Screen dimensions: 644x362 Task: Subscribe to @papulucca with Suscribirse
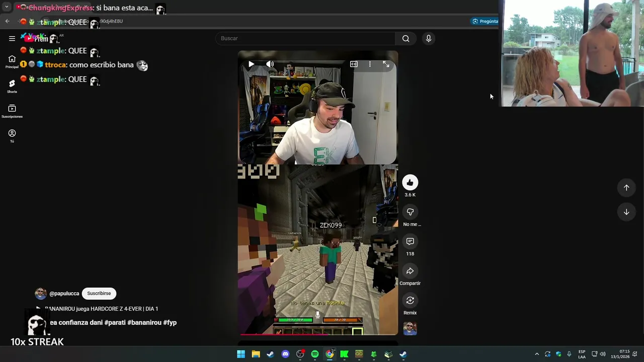pyautogui.click(x=99, y=294)
